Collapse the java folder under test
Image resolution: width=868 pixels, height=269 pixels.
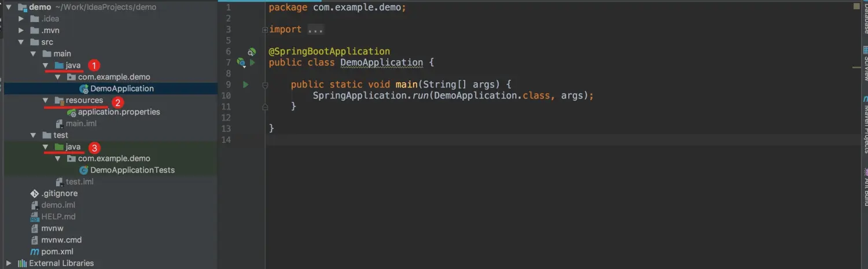46,147
